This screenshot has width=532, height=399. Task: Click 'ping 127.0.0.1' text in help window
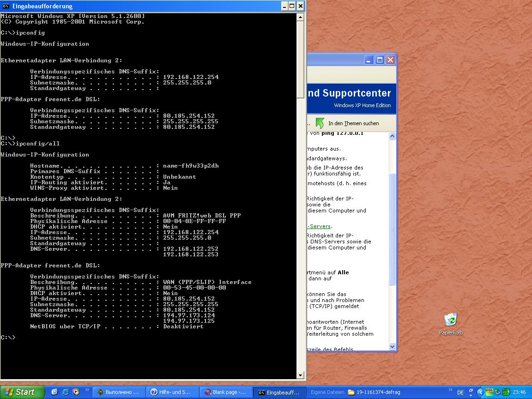(342, 133)
